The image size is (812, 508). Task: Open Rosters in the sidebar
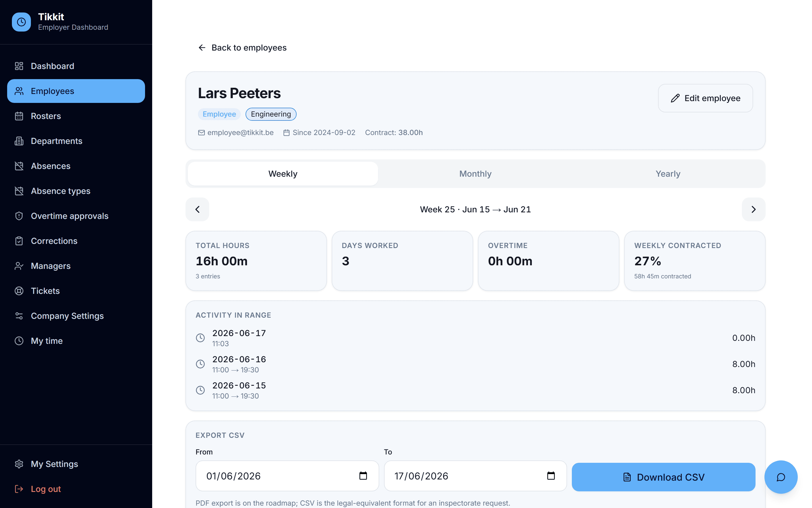[x=76, y=116]
